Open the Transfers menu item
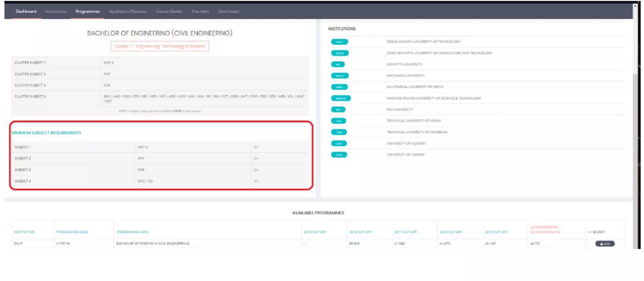The image size is (644, 281). pyautogui.click(x=200, y=11)
